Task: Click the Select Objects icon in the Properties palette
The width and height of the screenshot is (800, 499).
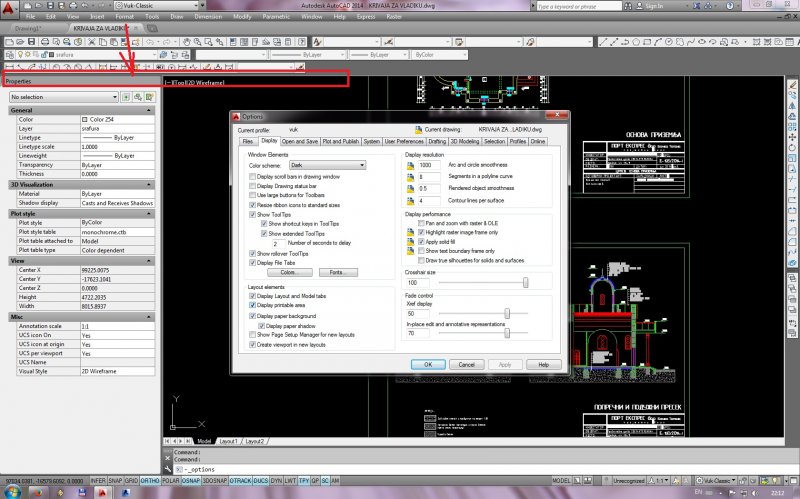Action: (138, 97)
